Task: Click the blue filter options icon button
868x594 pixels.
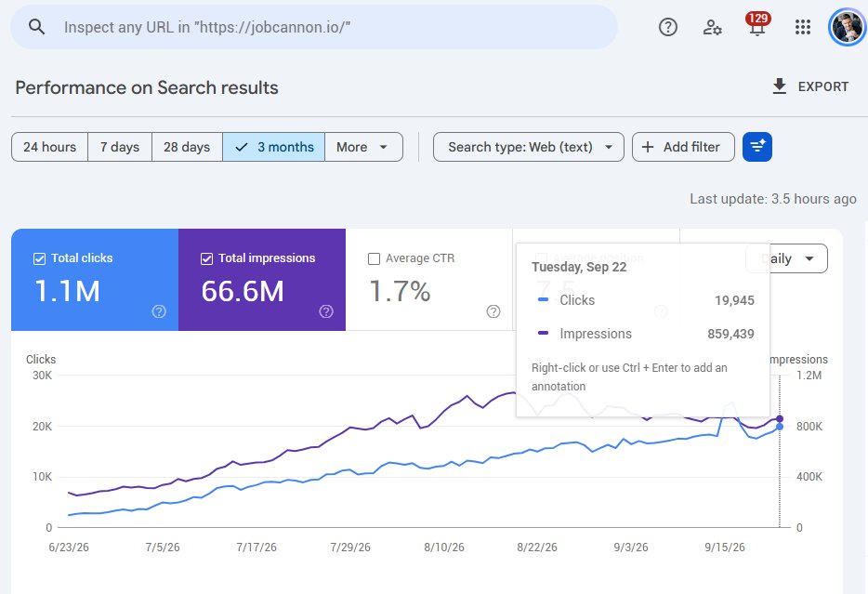Action: pyautogui.click(x=756, y=147)
